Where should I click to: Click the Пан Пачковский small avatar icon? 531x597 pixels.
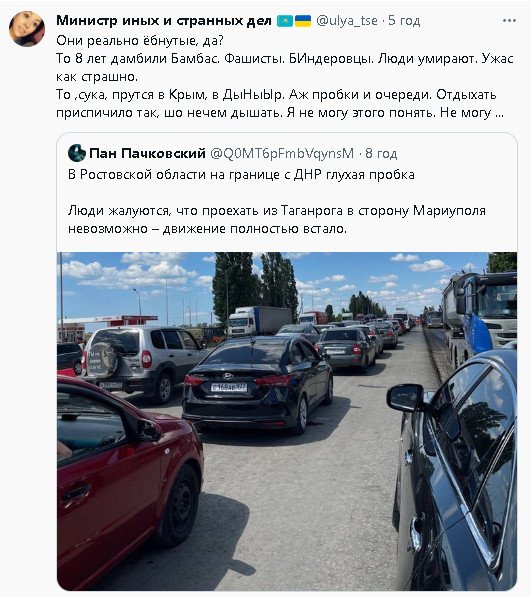pos(77,153)
